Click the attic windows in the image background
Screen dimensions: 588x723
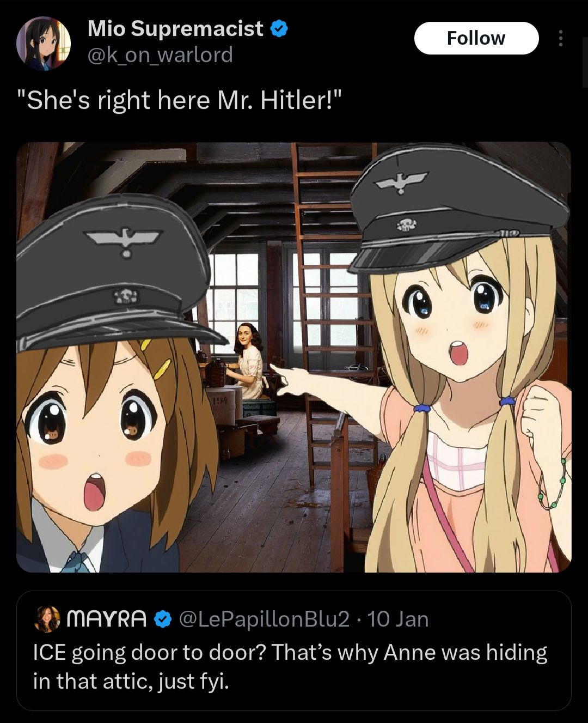point(283,300)
